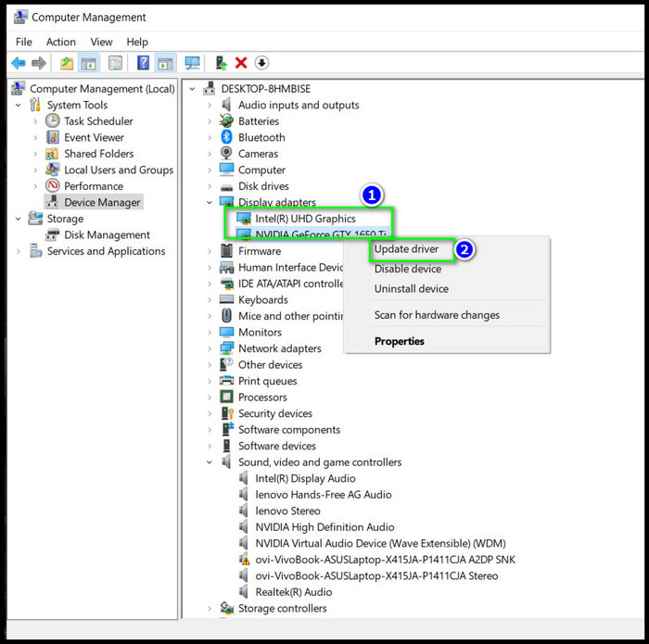The width and height of the screenshot is (649, 644).
Task: Select Other devices category
Action: pos(270,365)
